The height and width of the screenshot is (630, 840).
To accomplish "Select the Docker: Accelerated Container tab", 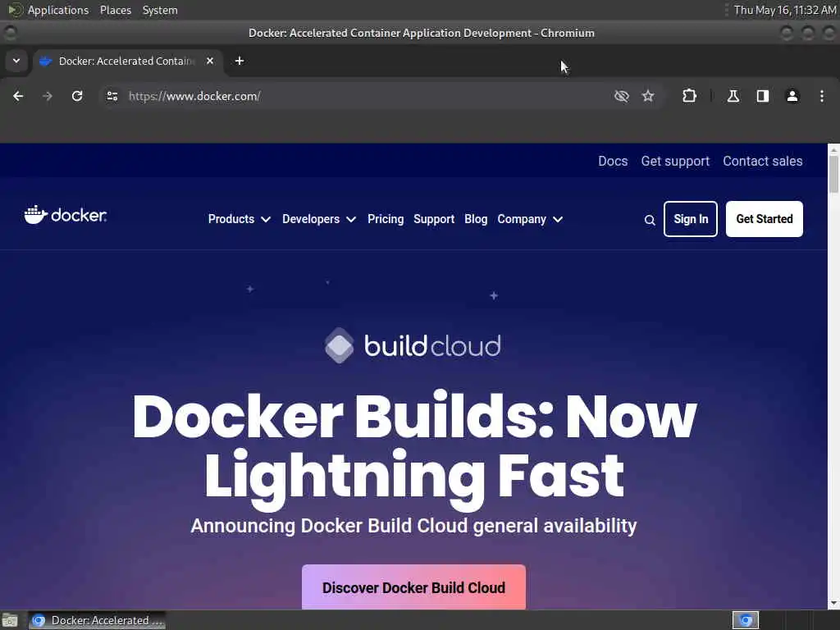I will [x=126, y=61].
